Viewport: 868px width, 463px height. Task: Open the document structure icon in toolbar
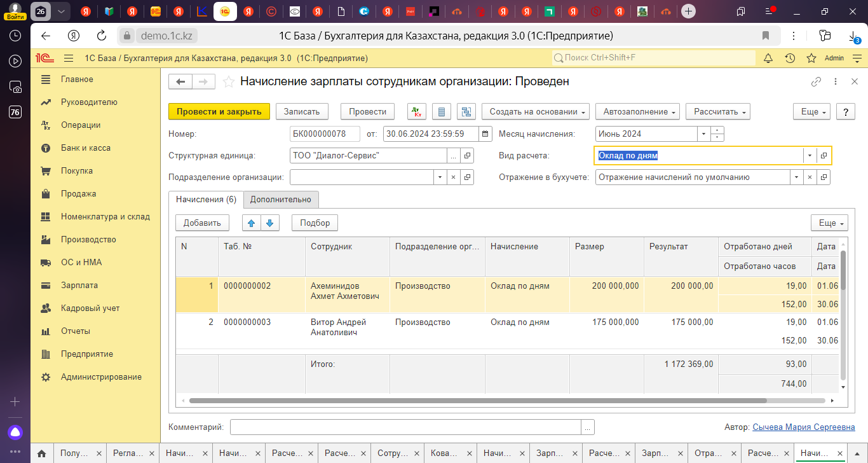[467, 111]
